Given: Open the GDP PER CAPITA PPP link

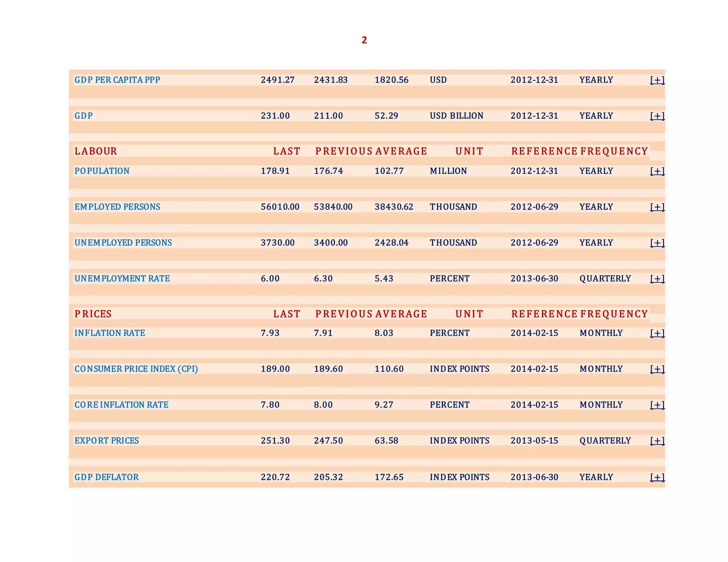Looking at the screenshot, I should (117, 80).
